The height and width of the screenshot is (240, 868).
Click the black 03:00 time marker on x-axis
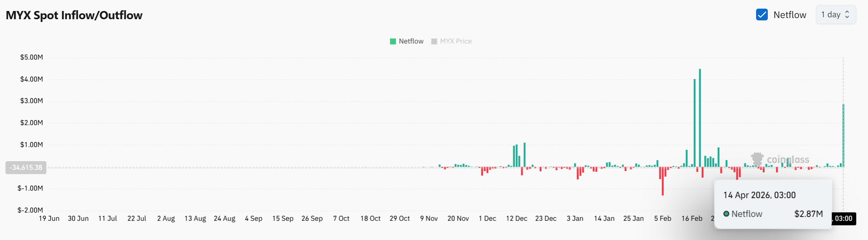tap(843, 218)
